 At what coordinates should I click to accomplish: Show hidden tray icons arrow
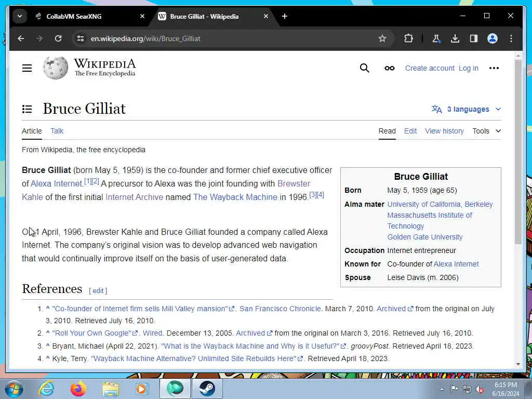click(x=442, y=390)
